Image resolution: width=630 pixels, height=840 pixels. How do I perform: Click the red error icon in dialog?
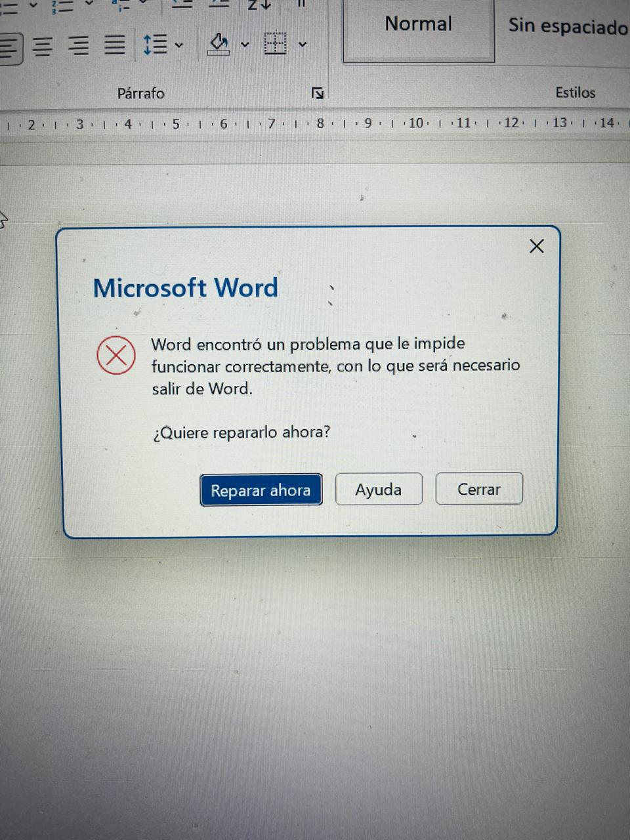point(116,355)
